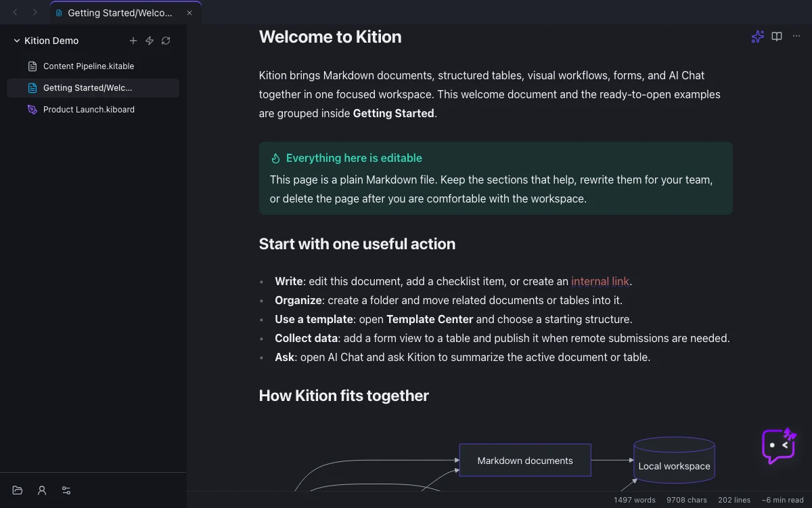The height and width of the screenshot is (508, 812).
Task: Switch to reading mode with book icon
Action: tap(777, 37)
